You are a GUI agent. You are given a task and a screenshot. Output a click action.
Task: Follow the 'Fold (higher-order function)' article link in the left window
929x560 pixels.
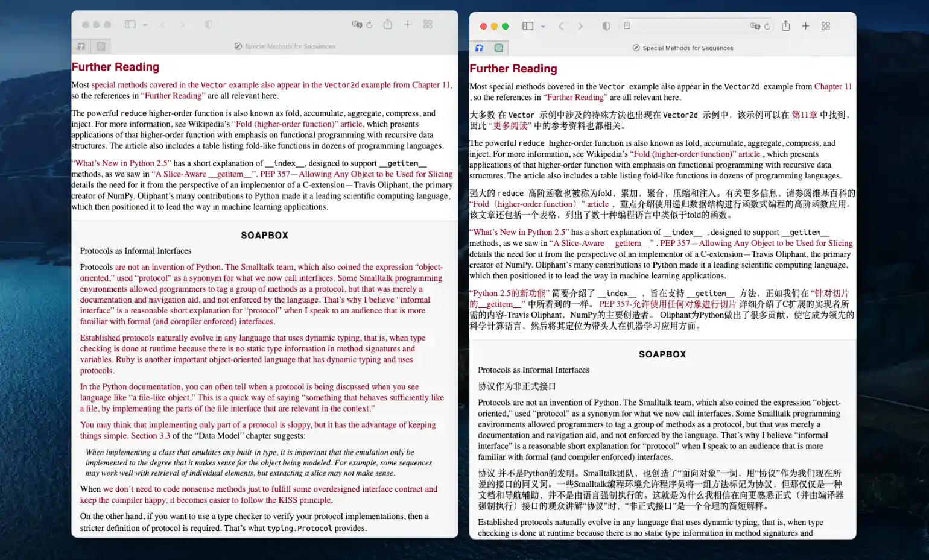tap(297, 124)
